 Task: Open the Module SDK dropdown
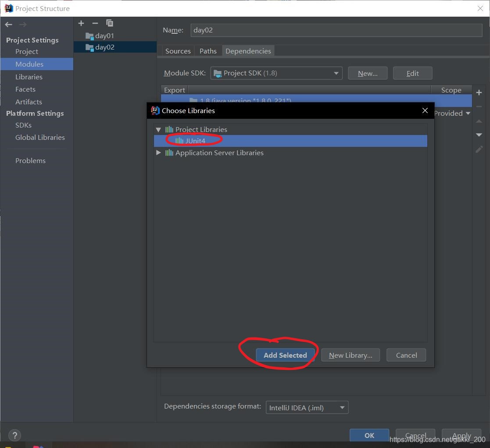click(276, 73)
